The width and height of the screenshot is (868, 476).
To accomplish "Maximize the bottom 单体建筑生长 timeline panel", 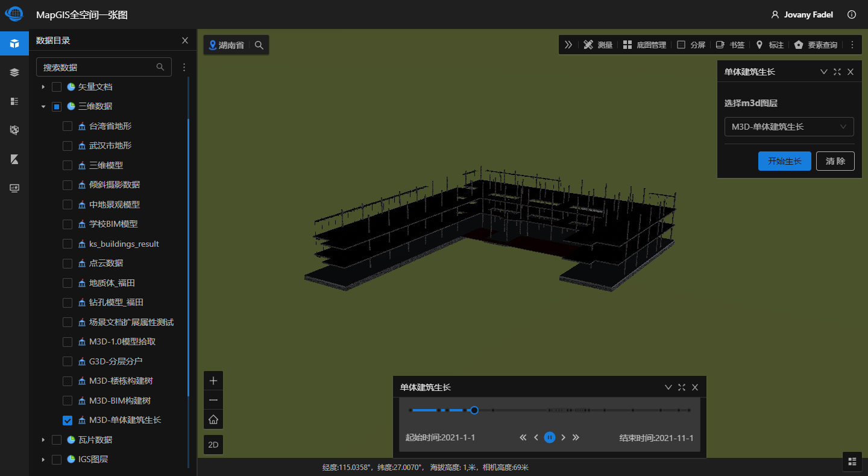I will (x=682, y=387).
